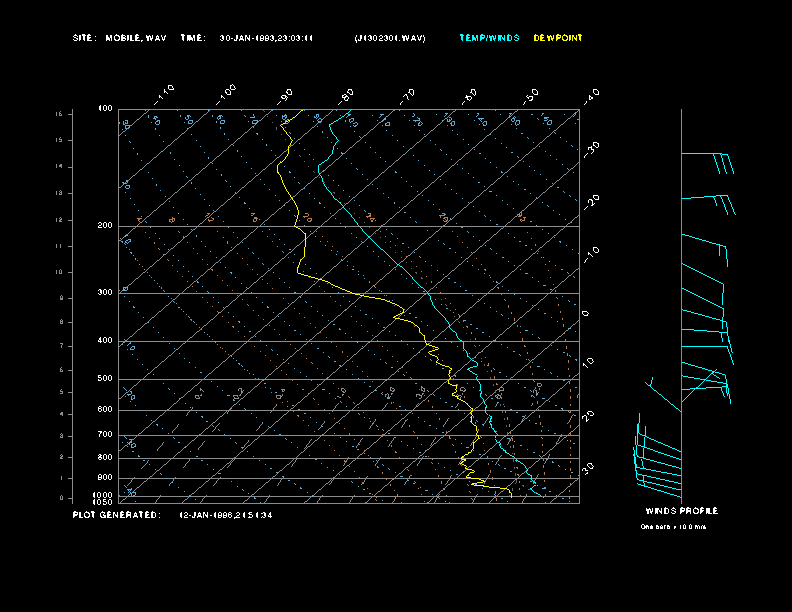
Task: Click the yellow DEWPOINT legend label
Action: coord(558,38)
